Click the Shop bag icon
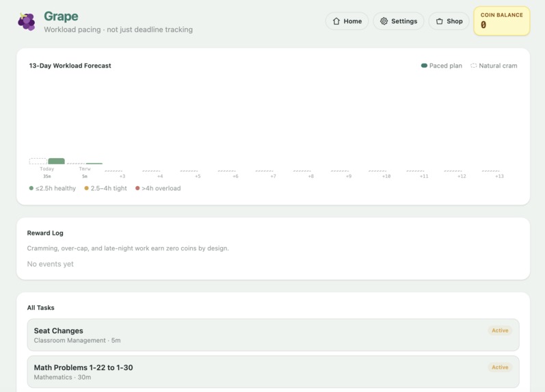545x392 pixels. coord(439,21)
